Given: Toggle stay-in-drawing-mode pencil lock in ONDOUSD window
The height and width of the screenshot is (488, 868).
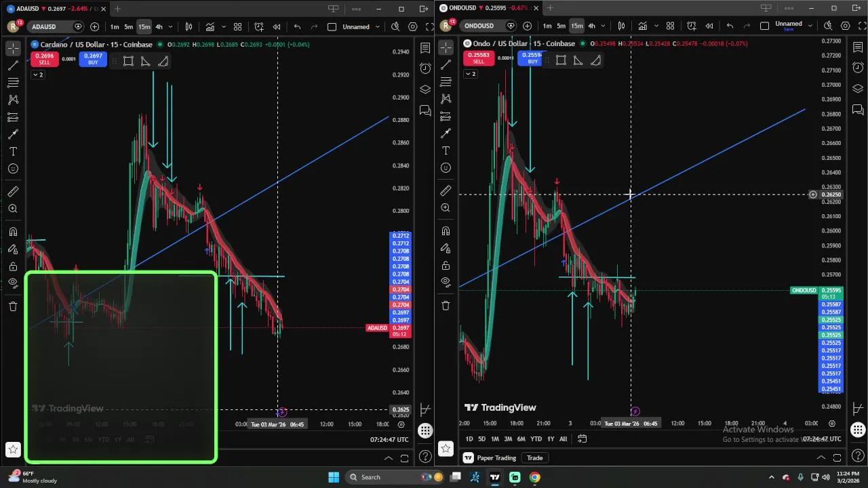Looking at the screenshot, I should [446, 249].
